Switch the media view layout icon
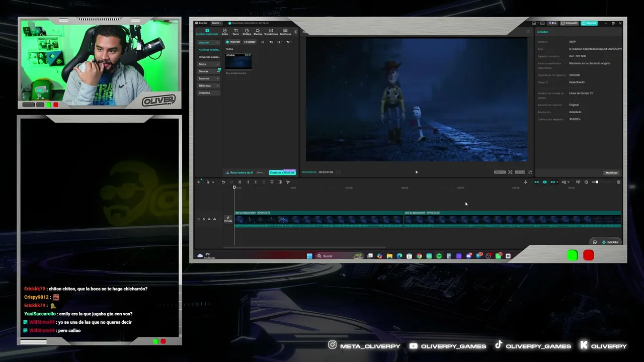Viewport: 644px width, 362px height. tap(272, 42)
